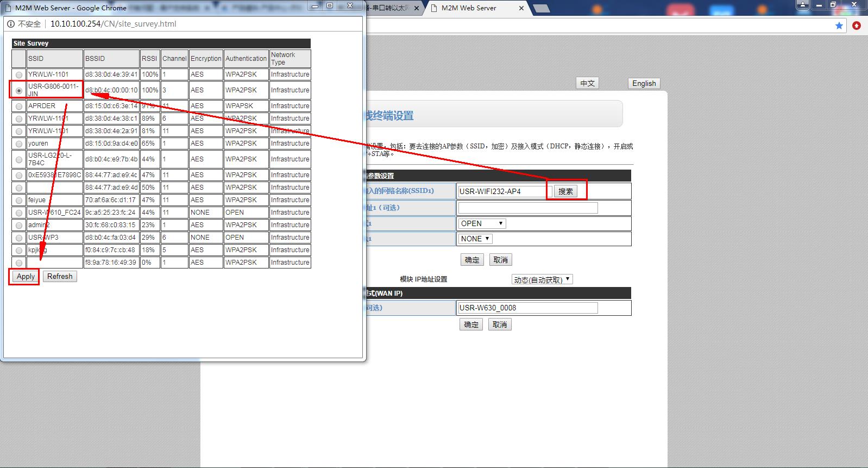
Task: Click the red update arrow icon
Action: [857, 26]
